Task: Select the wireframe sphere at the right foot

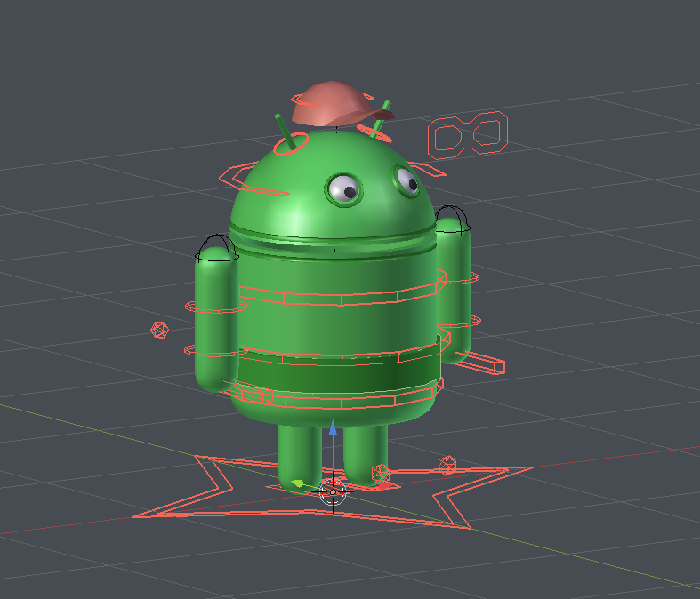Action: (x=381, y=473)
